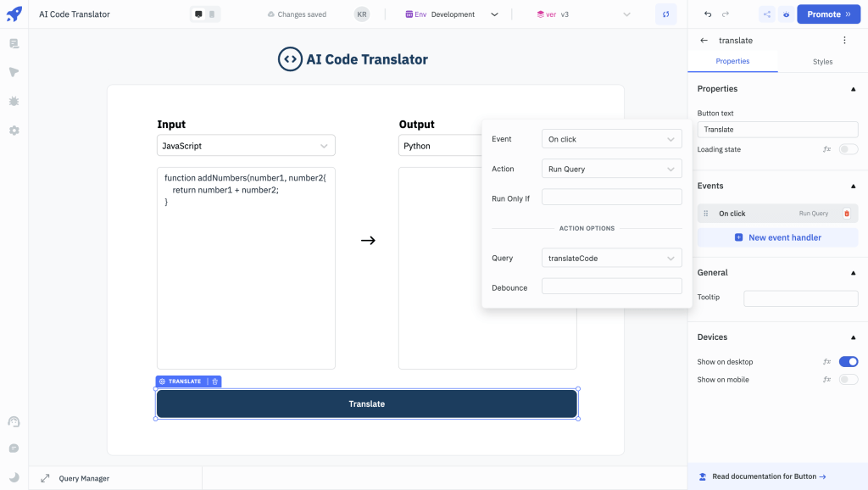868x490 pixels.
Task: Click the rocket logo in the sidebar
Action: pyautogui.click(x=13, y=14)
